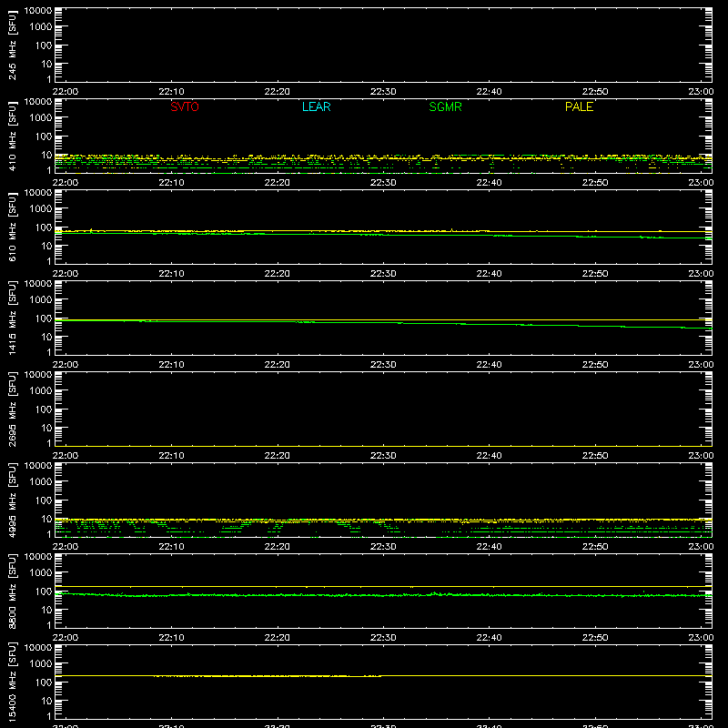Screen dimensions: 728x728
Task: Click 22:30 tick under the 245 MHz panel
Action: (x=383, y=92)
